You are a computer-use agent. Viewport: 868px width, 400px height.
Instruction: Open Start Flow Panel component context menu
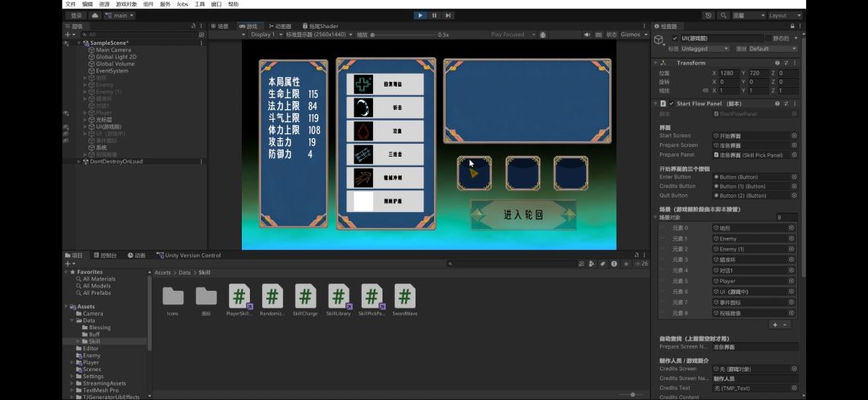coord(795,104)
